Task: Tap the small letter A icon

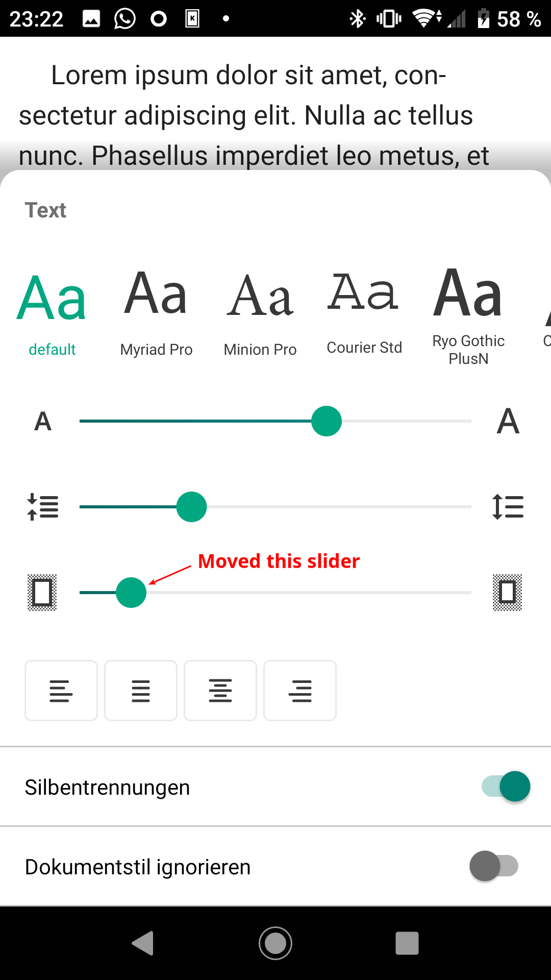Action: tap(43, 422)
